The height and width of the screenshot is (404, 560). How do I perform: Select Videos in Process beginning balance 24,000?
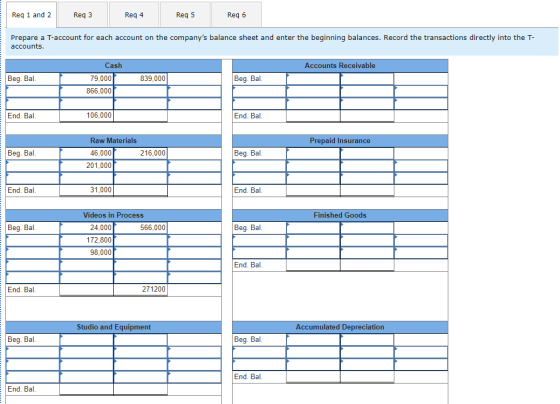(86, 228)
